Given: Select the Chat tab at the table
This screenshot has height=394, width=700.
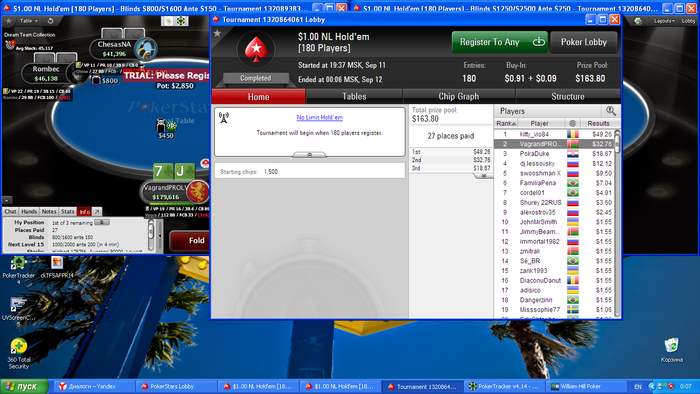Looking at the screenshot, I should point(11,212).
